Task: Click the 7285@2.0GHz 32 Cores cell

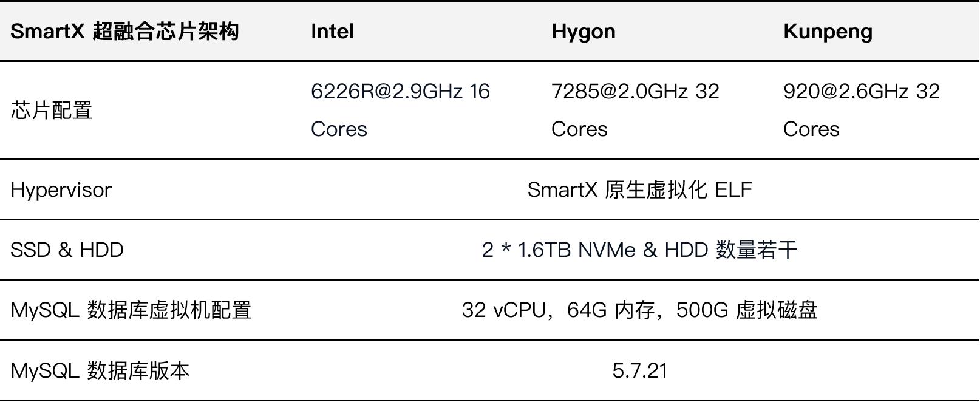Action: click(635, 110)
